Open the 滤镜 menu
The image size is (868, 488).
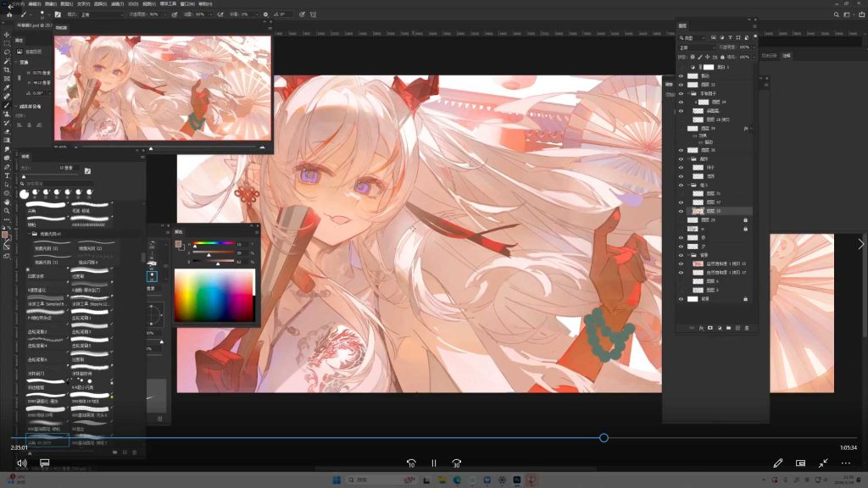(117, 4)
